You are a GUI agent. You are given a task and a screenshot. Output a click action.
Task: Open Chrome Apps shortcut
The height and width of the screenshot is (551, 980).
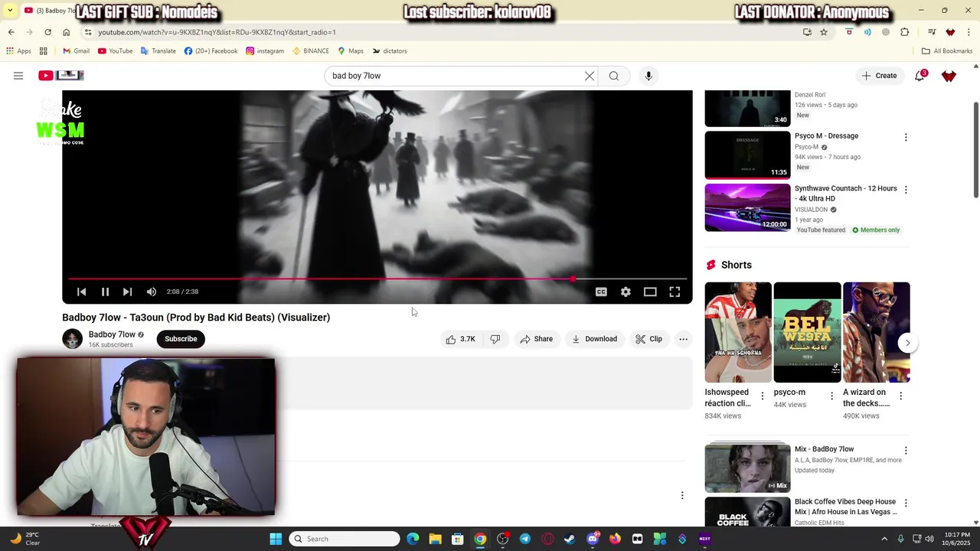point(18,51)
